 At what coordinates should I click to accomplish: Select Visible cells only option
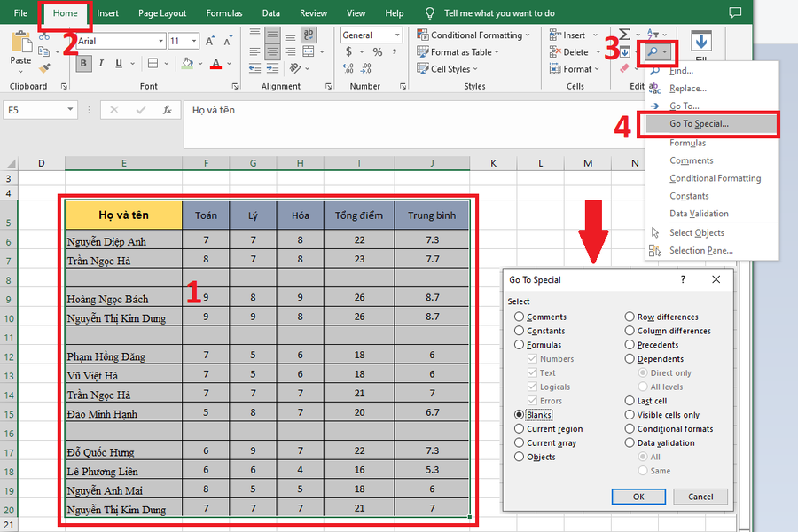[630, 415]
